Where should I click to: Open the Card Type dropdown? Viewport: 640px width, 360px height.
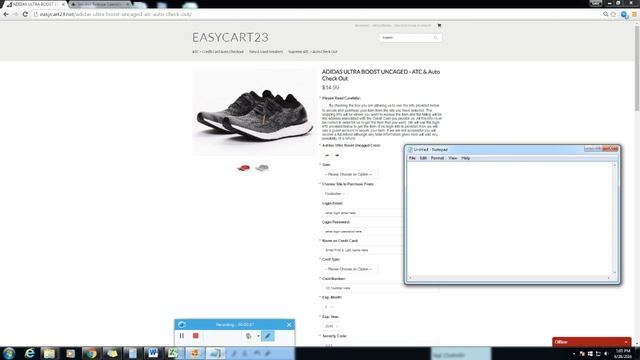(x=349, y=269)
